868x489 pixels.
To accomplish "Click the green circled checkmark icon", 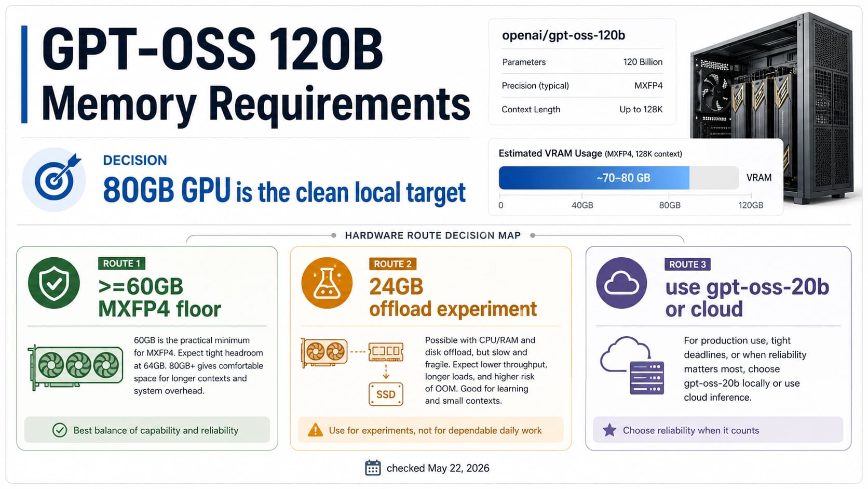I will point(60,430).
